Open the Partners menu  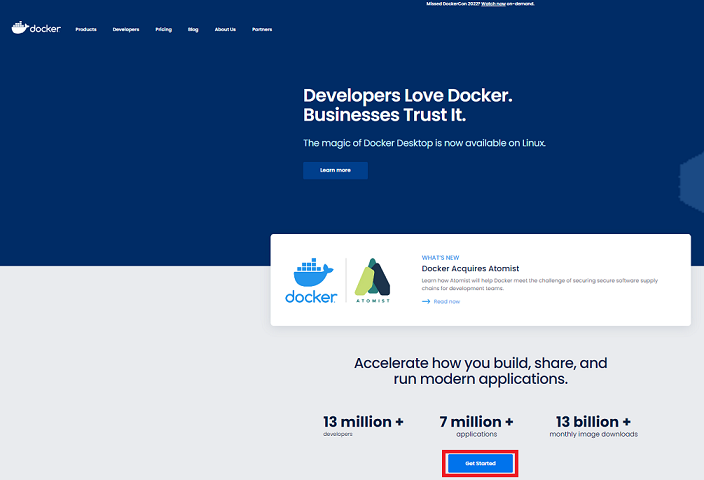tap(262, 29)
